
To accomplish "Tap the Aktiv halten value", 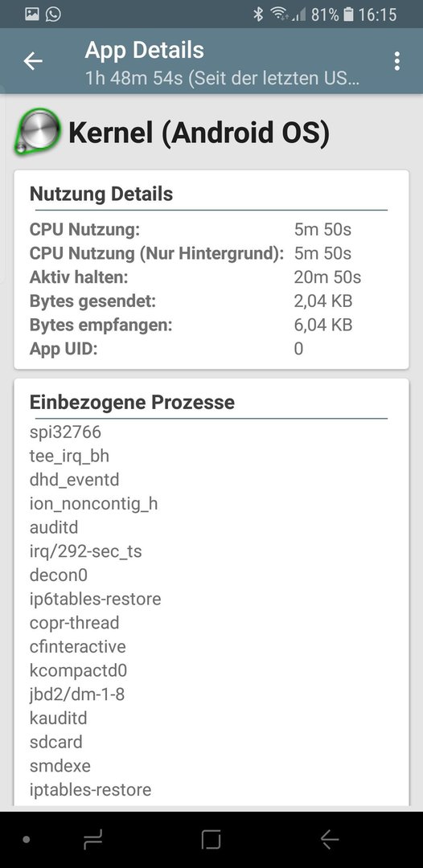I will point(328,276).
